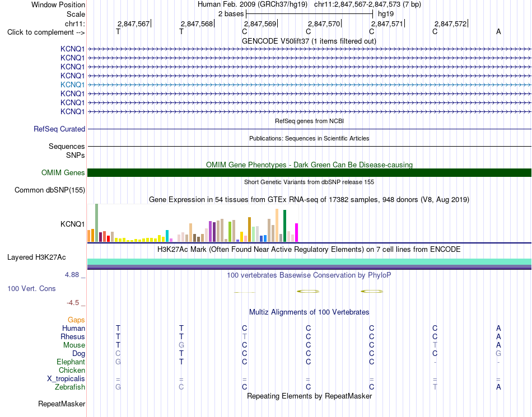Image resolution: width=532 pixels, height=417 pixels.
Task: Click the dark green OMIM Genes bar
Action: pos(310,172)
